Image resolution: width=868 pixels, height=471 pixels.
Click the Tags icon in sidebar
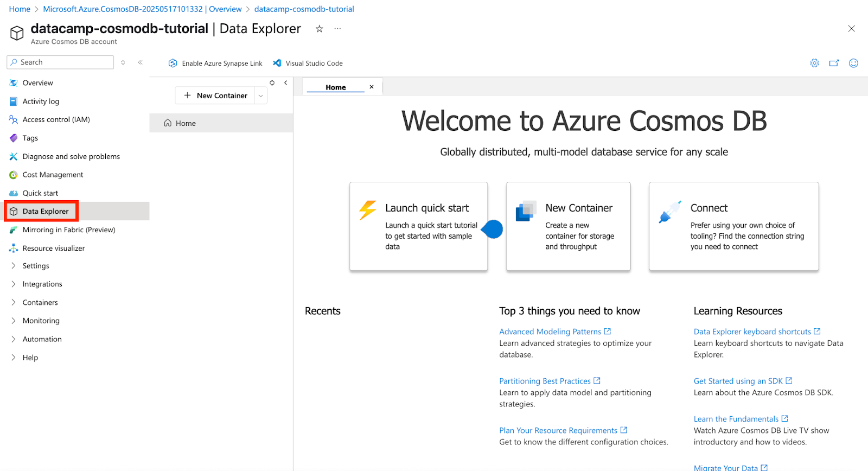click(14, 138)
